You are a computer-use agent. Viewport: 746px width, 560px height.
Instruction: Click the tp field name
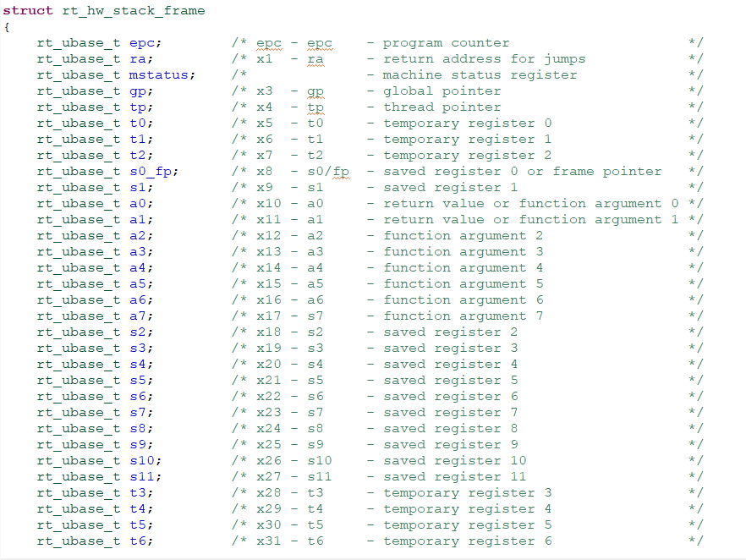138,108
